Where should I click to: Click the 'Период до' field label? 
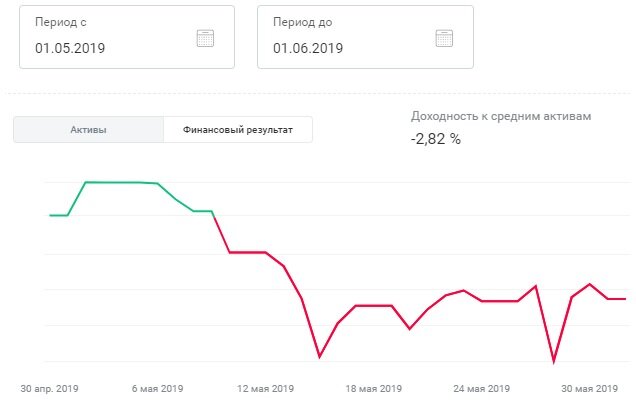[303, 22]
